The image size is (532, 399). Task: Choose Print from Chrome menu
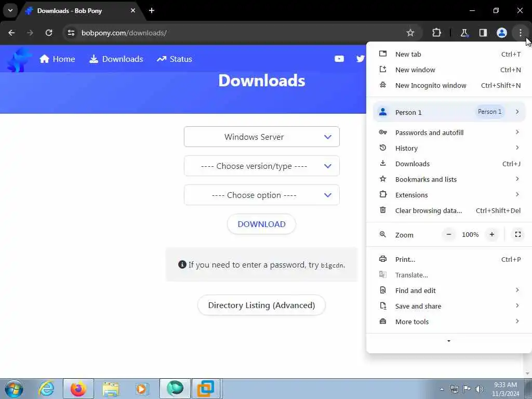click(449, 260)
